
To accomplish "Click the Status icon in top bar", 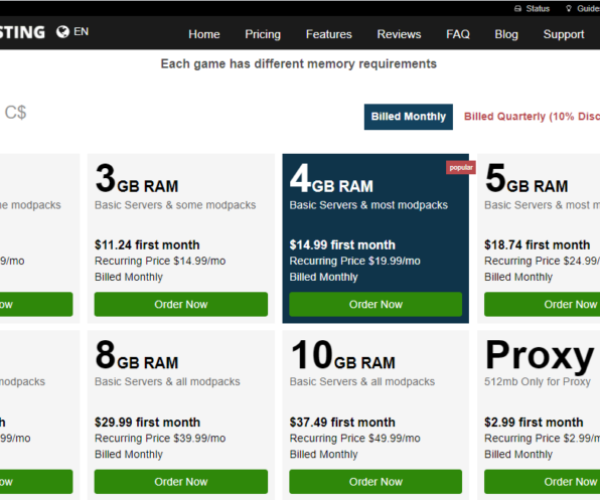I will 517,8.
